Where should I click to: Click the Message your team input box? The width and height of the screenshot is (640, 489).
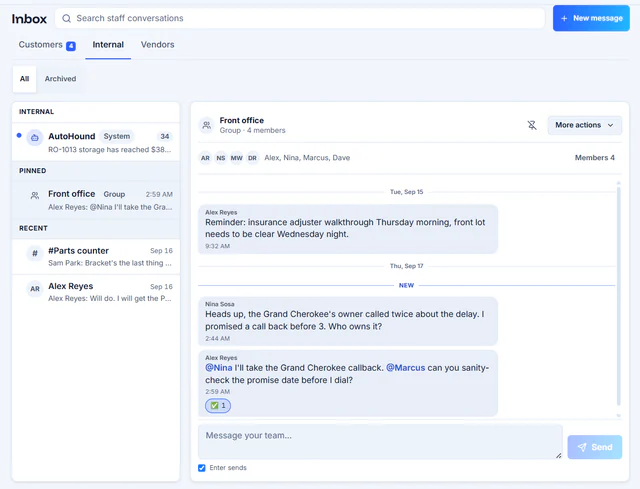tap(380, 442)
